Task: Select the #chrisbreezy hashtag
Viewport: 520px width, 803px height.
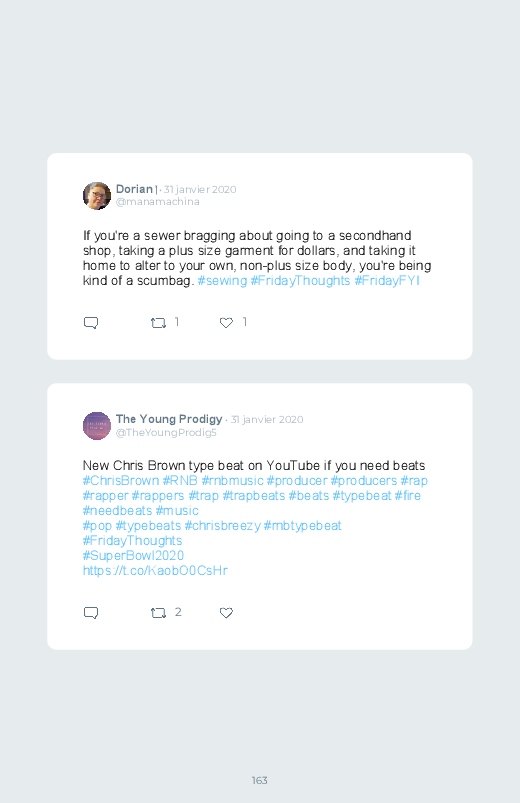Action: click(222, 526)
